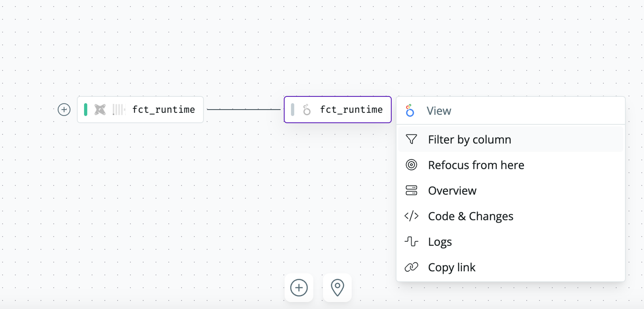Click the Looker icon inside the highlighted fct_runtime node

point(307,110)
